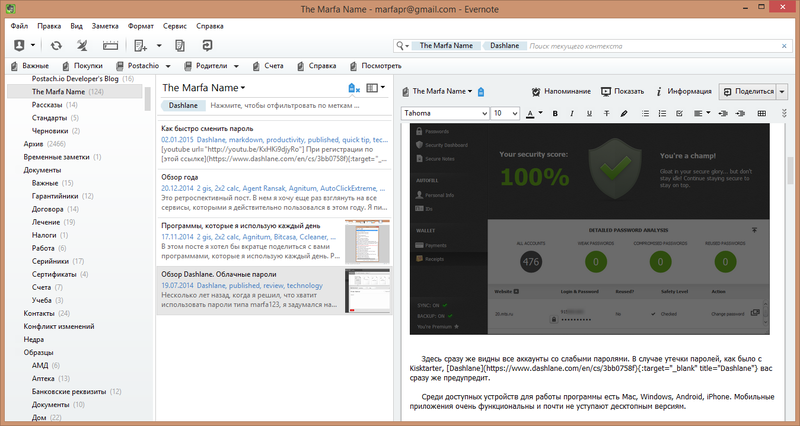Start presentation with Показать
The image size is (800, 426).
click(x=622, y=91)
